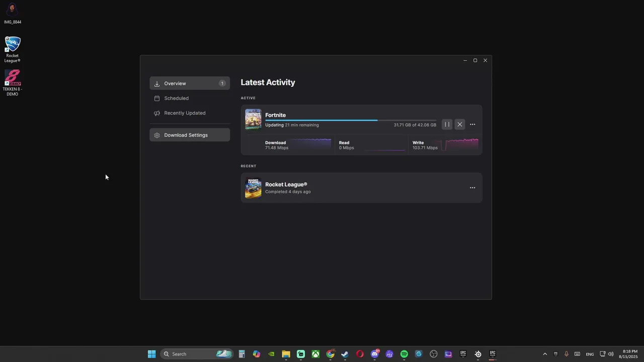644x362 pixels.
Task: Open Calculator from the taskbar
Action: 242,354
